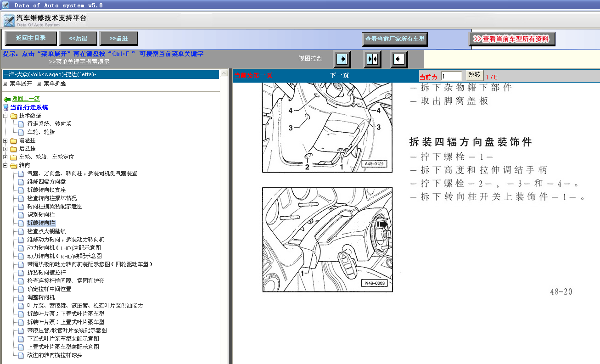Open 带液压管/软管叶片泵装配示意图

click(x=67, y=330)
